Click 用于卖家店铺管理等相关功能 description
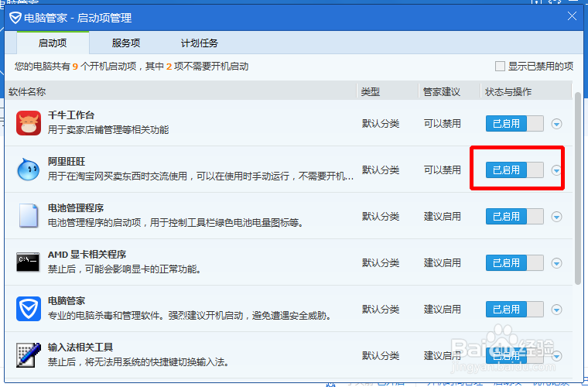The width and height of the screenshot is (588, 387). 108,130
